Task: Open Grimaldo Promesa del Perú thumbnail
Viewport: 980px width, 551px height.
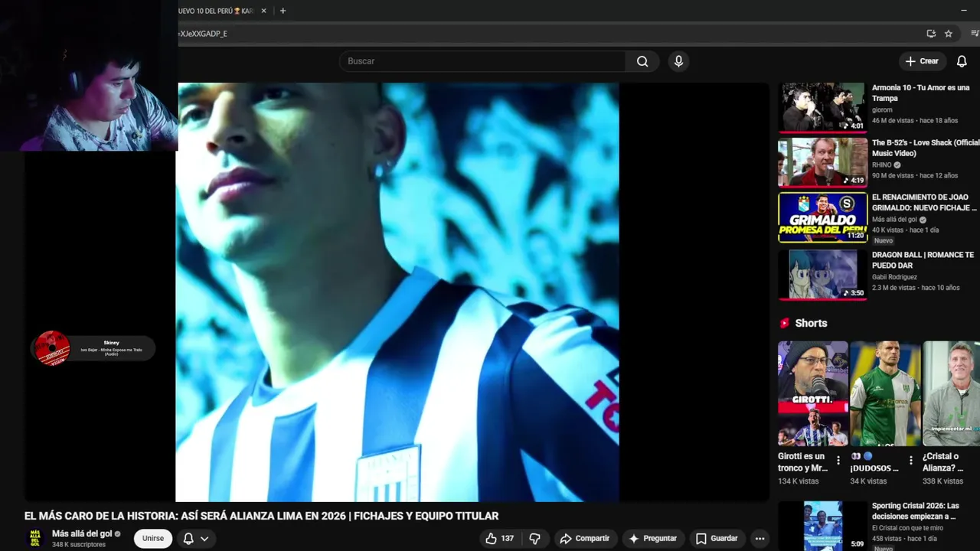Action: tap(822, 217)
